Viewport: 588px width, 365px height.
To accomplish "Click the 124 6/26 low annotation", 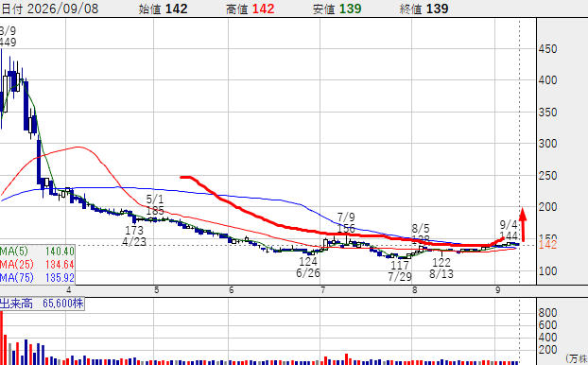I will pyautogui.click(x=308, y=267).
